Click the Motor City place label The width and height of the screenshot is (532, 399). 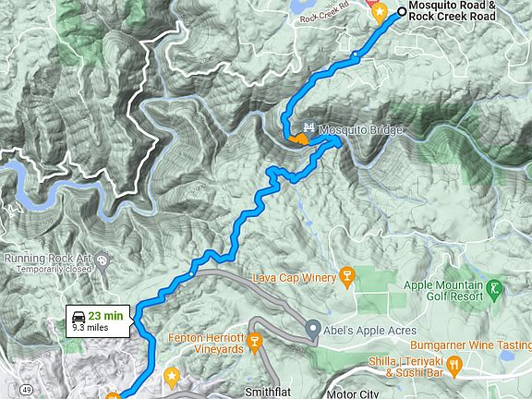[353, 393]
